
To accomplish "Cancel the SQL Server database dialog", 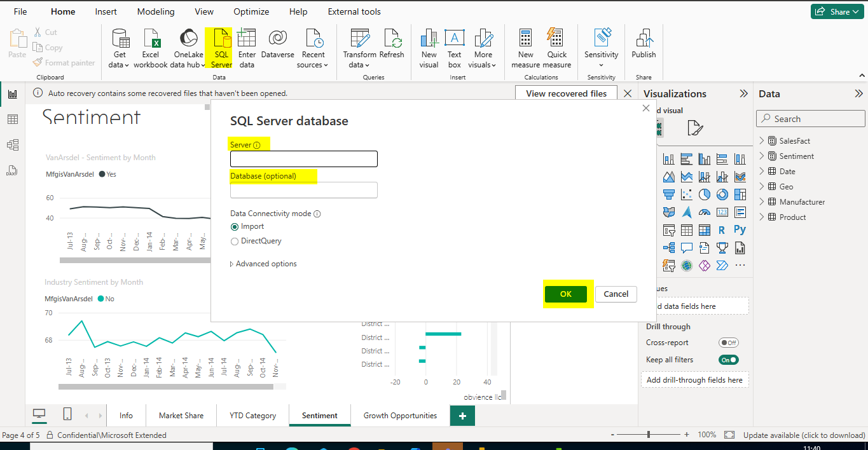I will click(616, 294).
